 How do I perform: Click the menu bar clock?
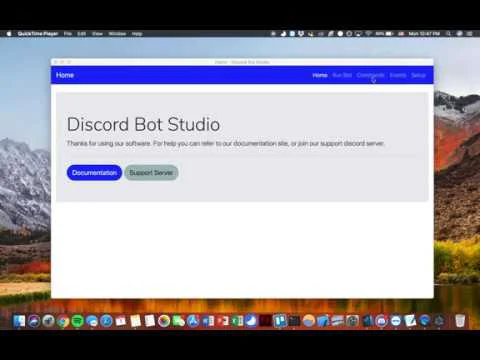pyautogui.click(x=424, y=34)
